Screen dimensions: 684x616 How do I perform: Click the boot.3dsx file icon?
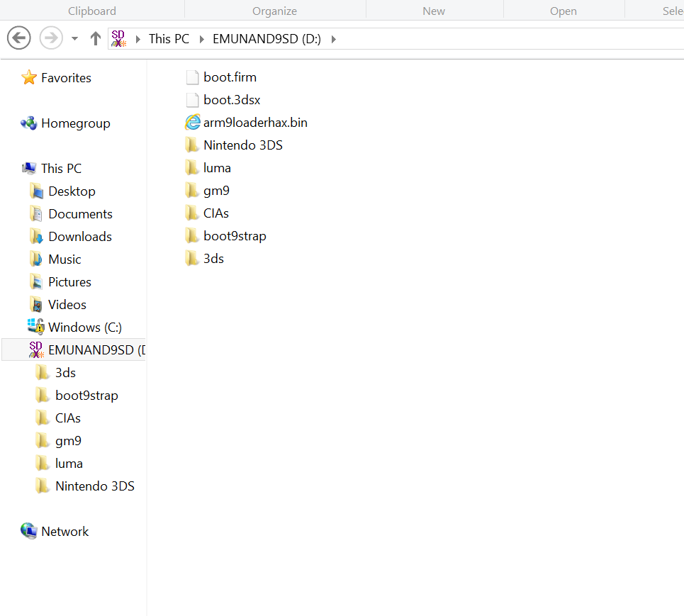192,100
